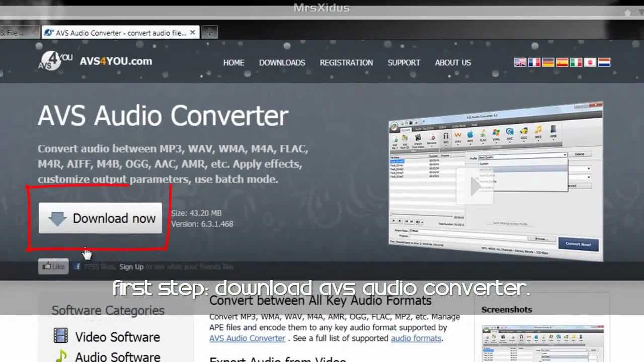Select the French flag language icon

coord(534,62)
